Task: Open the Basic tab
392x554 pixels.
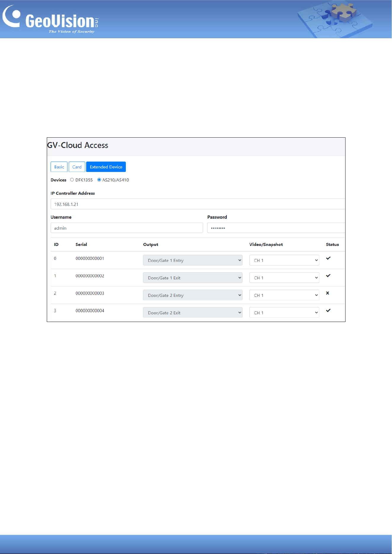Action: point(59,167)
